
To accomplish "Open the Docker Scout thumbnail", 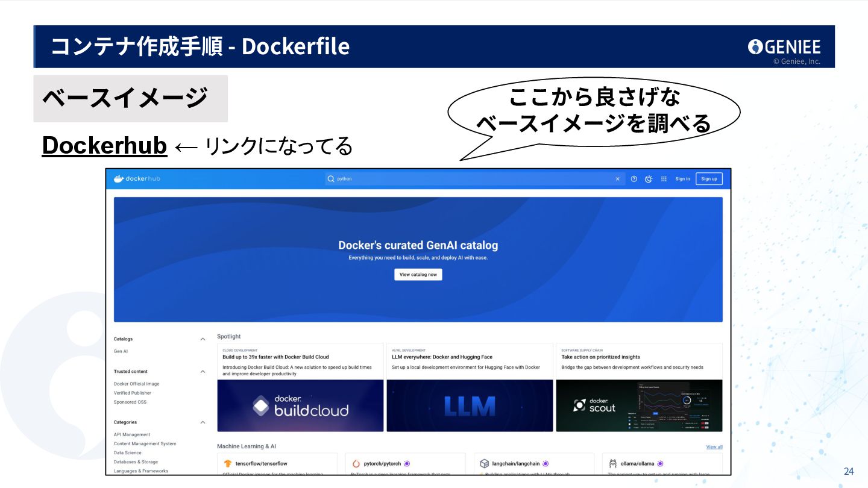I will point(639,405).
